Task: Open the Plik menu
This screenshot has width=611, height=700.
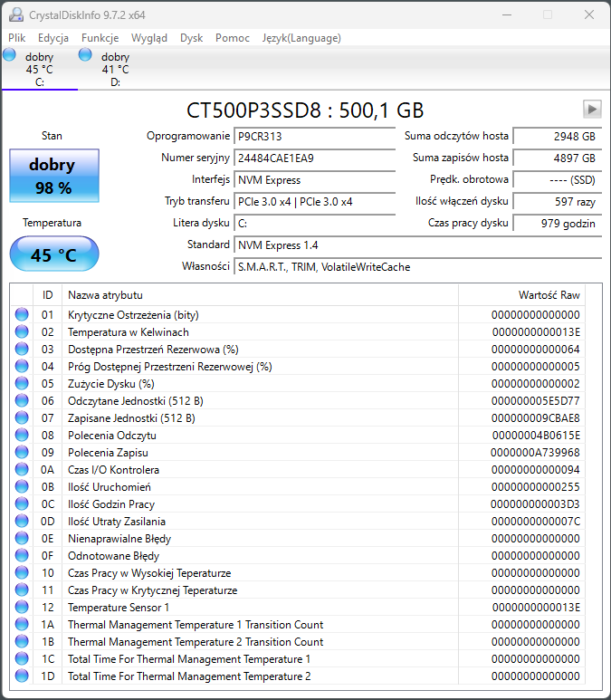Action: tap(17, 38)
